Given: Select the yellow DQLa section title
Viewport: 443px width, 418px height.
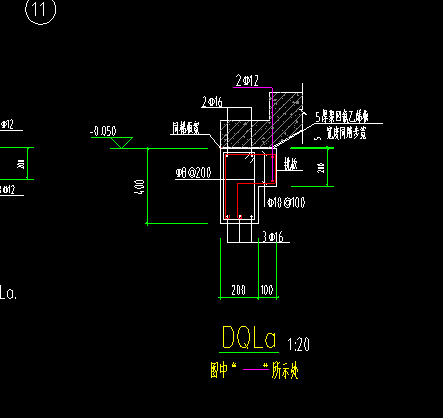Looking at the screenshot, I should (x=249, y=338).
